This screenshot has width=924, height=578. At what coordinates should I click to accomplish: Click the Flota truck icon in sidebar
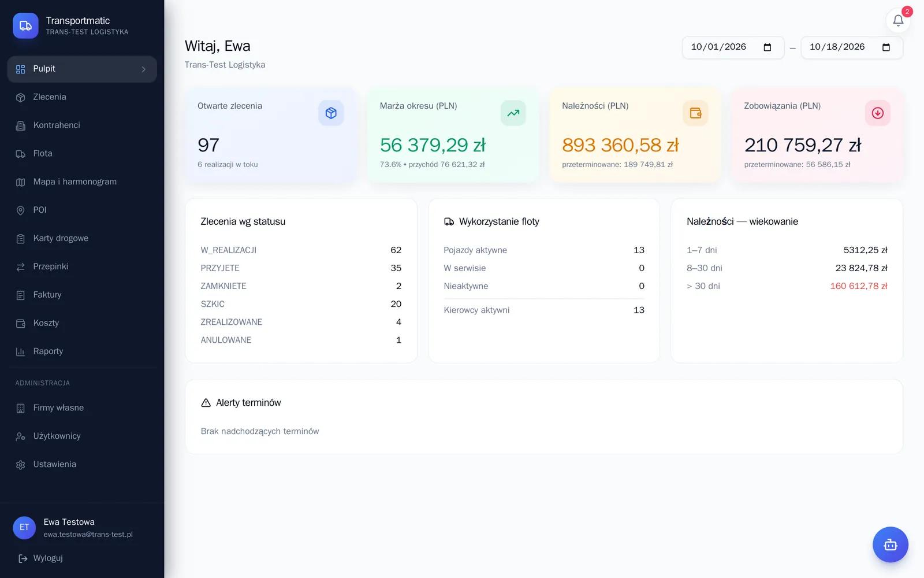tap(21, 154)
